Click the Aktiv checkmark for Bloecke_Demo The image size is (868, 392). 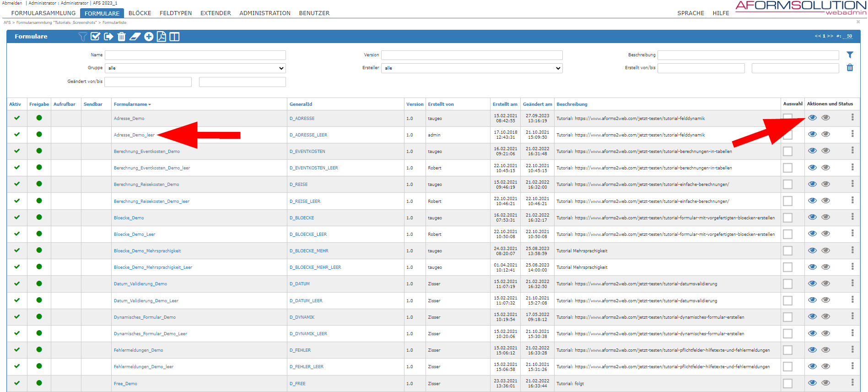[17, 217]
